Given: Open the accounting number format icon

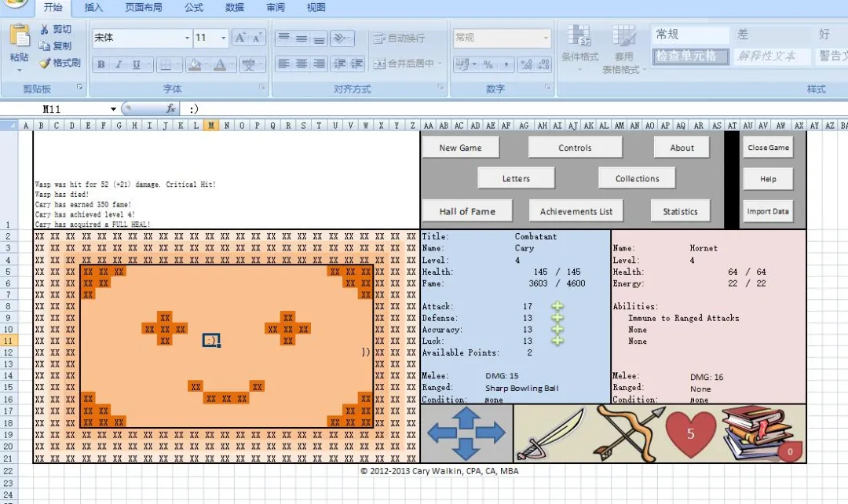Looking at the screenshot, I should pyautogui.click(x=462, y=64).
